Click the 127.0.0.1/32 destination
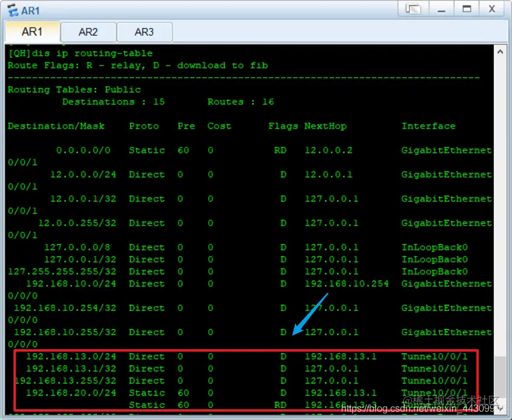The image size is (512, 420). click(81, 259)
